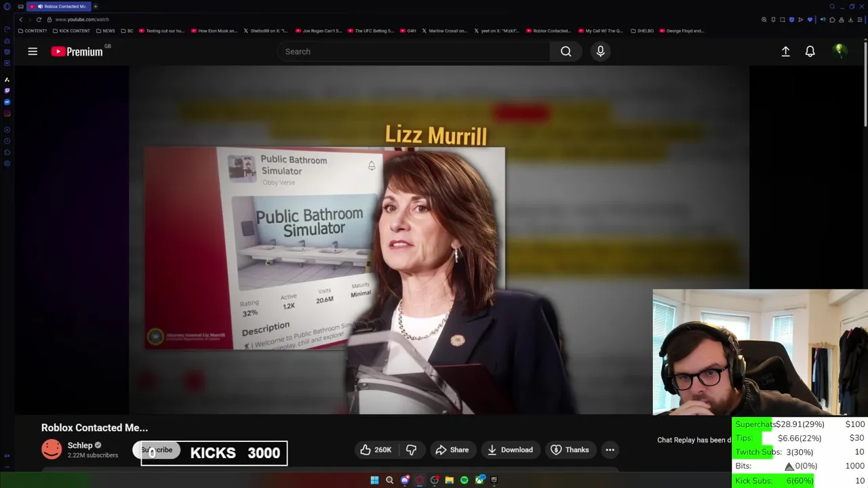Open the 'The UFC Betting S...' bookmark
The width and height of the screenshot is (868, 488).
pyautogui.click(x=371, y=30)
